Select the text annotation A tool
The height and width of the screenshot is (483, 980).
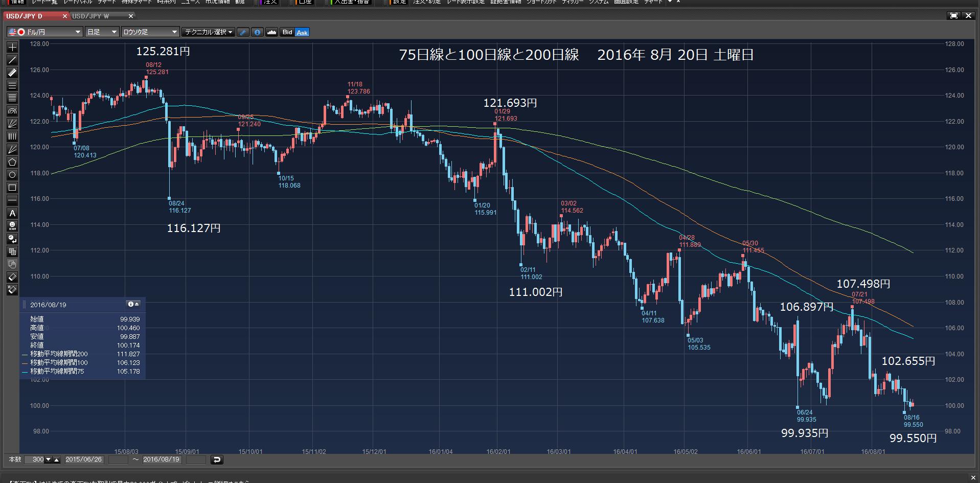(x=12, y=213)
